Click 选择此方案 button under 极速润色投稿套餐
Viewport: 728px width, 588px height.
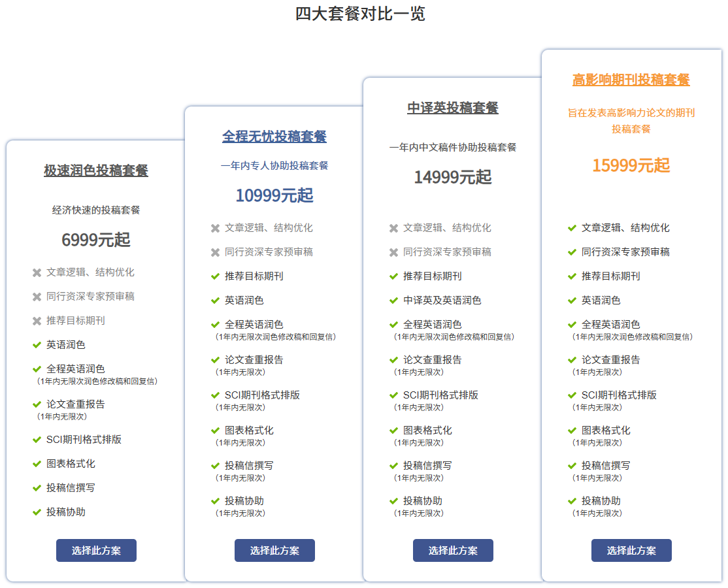click(96, 550)
